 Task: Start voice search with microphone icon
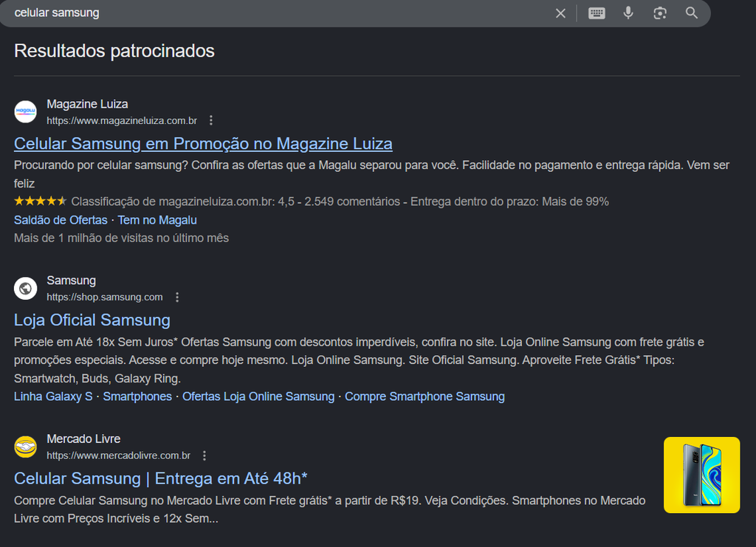point(628,13)
